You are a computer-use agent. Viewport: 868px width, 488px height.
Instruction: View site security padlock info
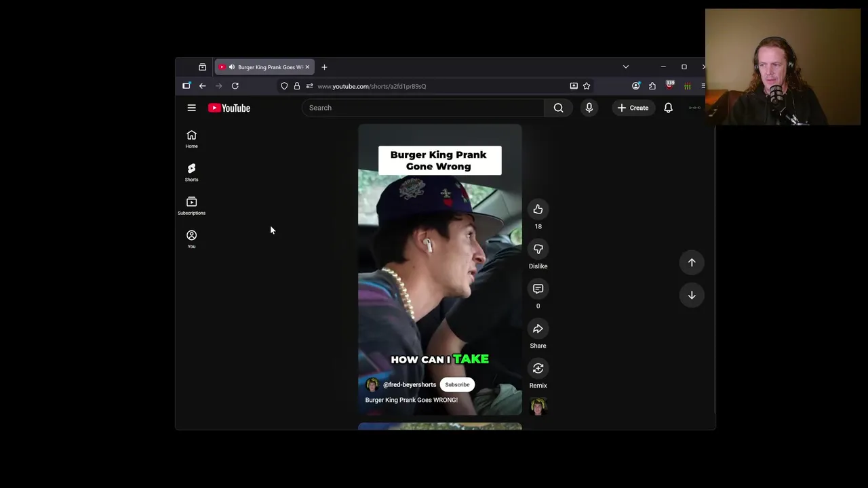tap(296, 86)
